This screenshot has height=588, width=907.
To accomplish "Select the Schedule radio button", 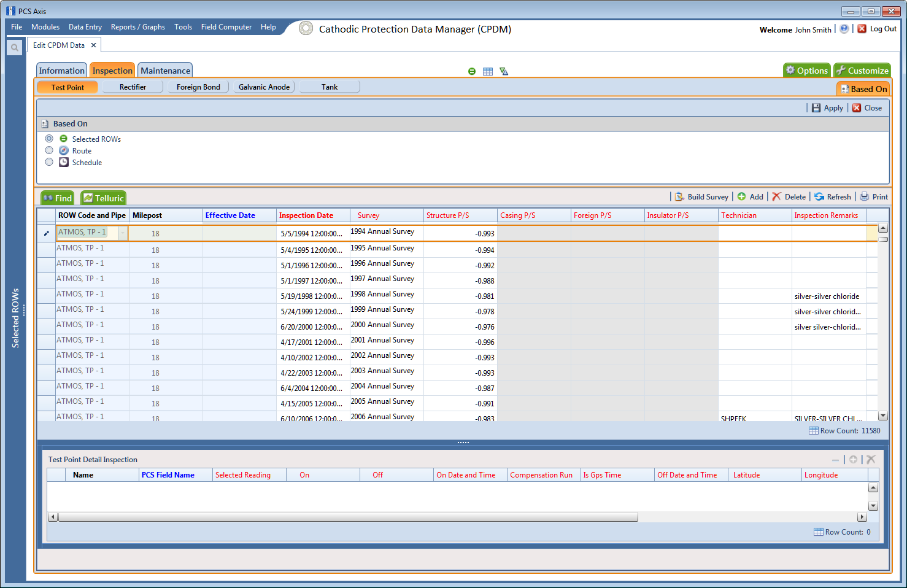I will pyautogui.click(x=49, y=162).
